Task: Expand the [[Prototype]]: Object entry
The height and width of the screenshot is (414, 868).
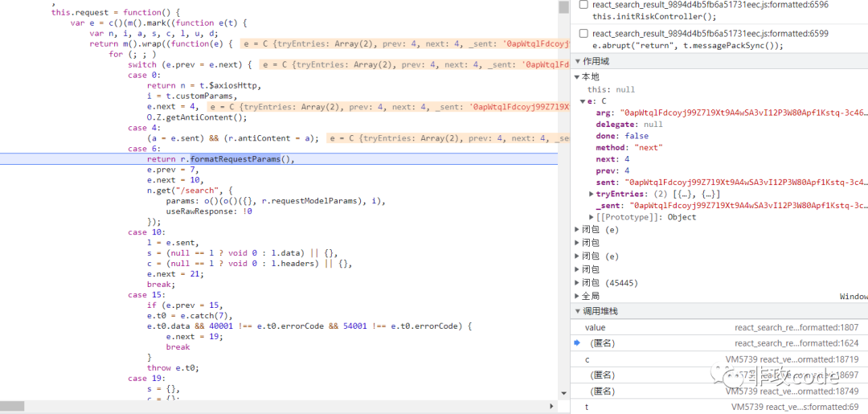Action: (592, 217)
